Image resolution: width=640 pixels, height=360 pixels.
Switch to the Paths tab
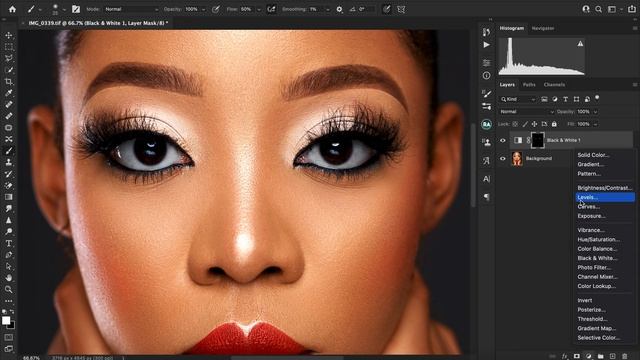(x=529, y=85)
